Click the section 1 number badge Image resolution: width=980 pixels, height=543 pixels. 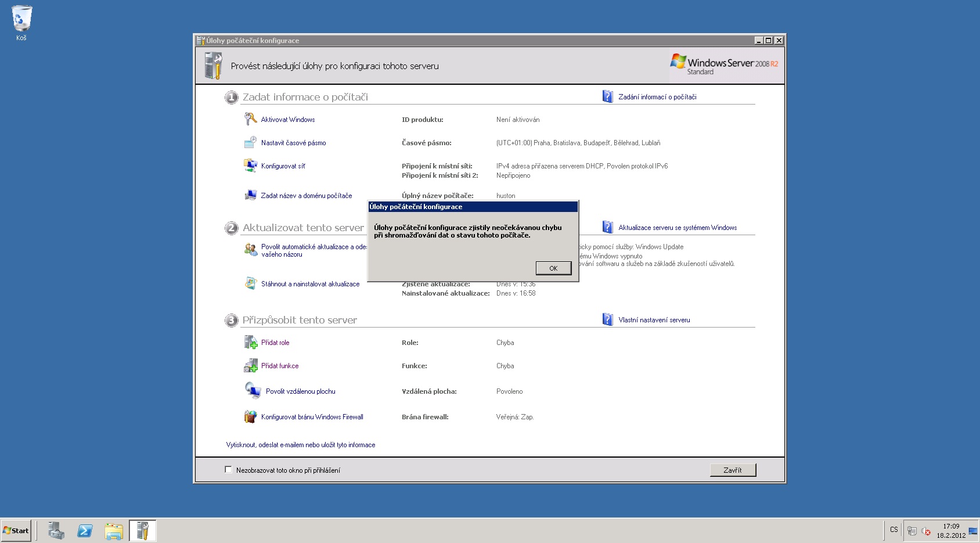[231, 97]
